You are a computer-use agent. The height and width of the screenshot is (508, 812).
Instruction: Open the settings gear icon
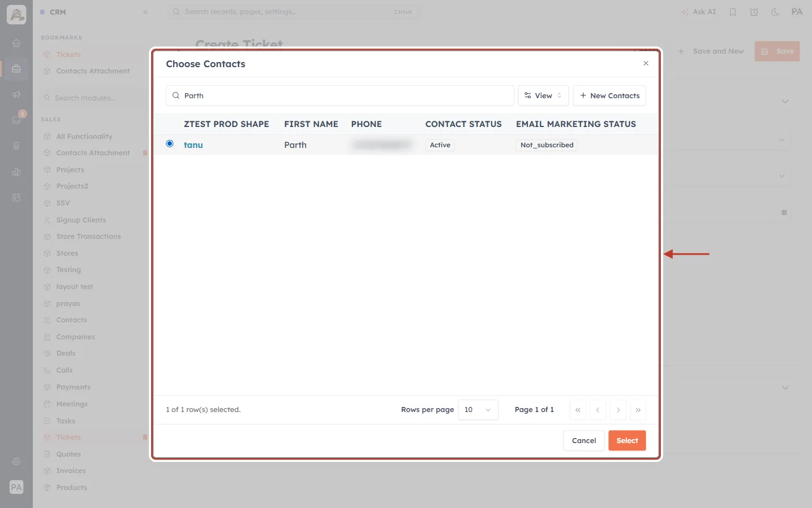(x=16, y=461)
